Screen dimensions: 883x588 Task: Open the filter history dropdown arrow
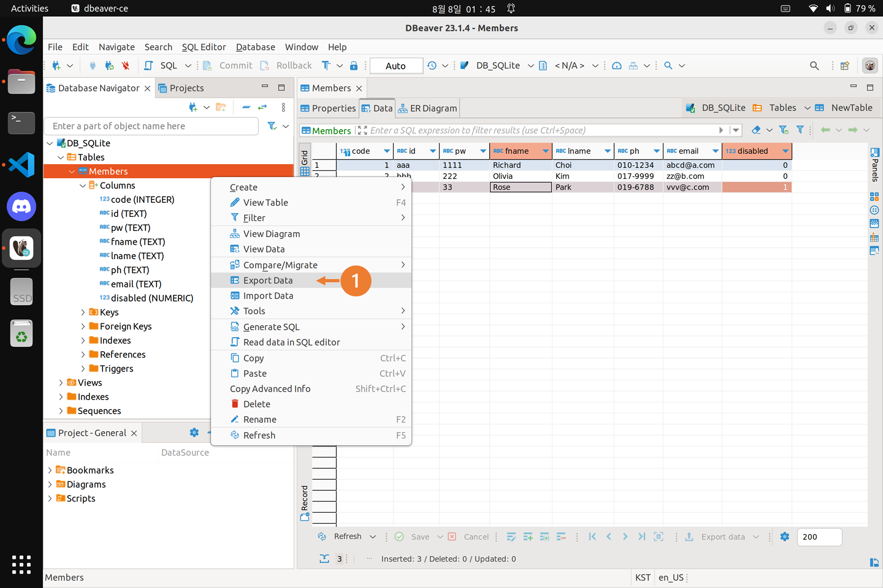736,130
